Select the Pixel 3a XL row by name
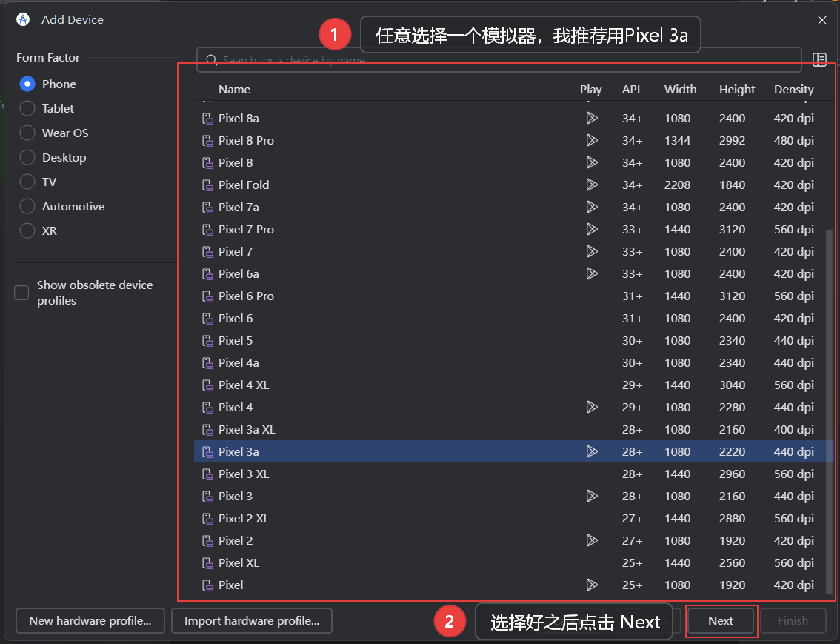The height and width of the screenshot is (644, 840). pyautogui.click(x=247, y=430)
